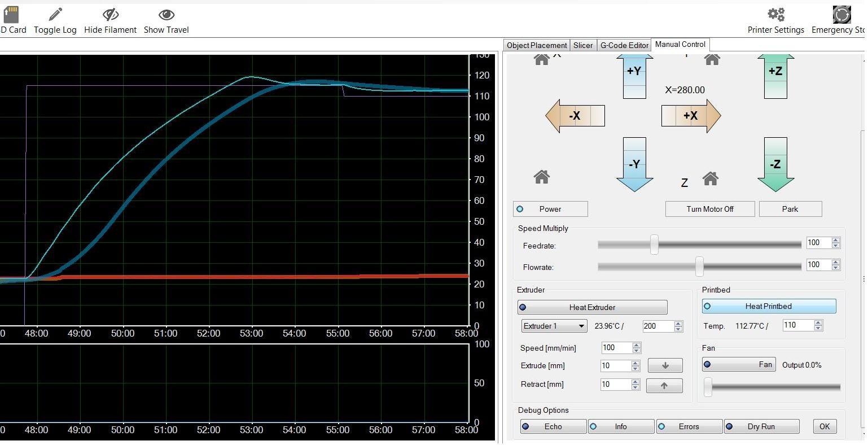Enable the Heat Extruder toggle

(x=592, y=307)
